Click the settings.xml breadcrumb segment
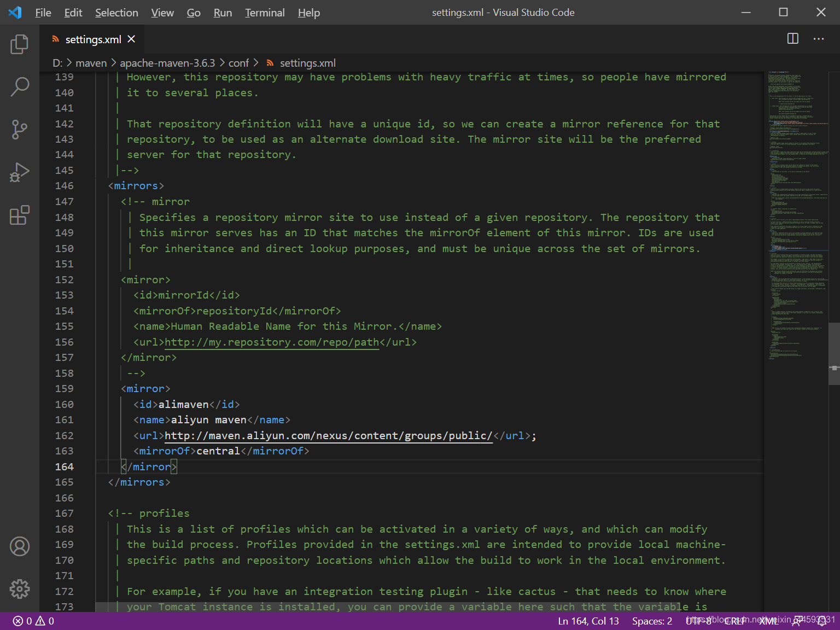This screenshot has height=630, width=840. coord(308,63)
